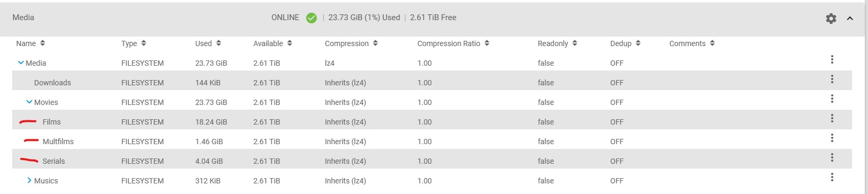Image resolution: width=868 pixels, height=194 pixels.
Task: Select the Films dataset row
Action: (x=432, y=122)
